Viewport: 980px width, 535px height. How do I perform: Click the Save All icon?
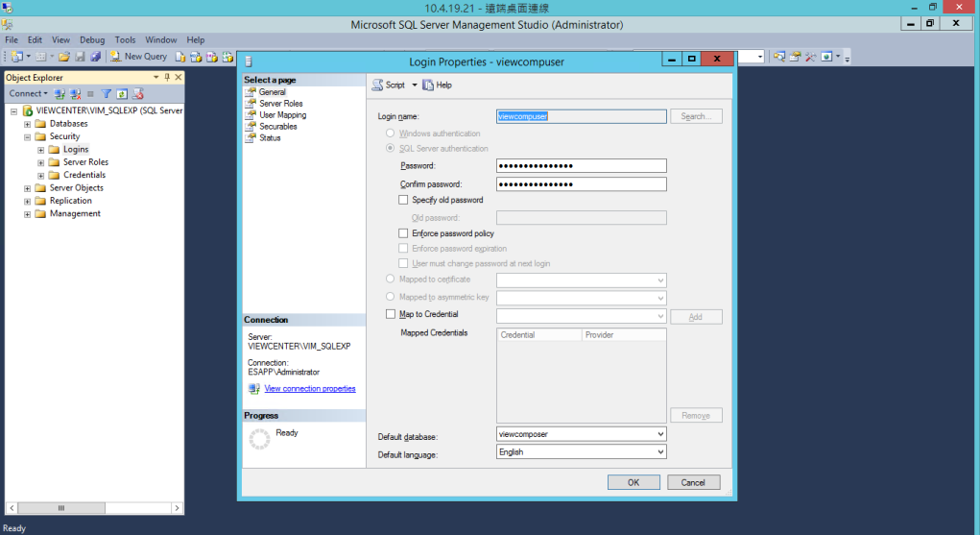click(95, 57)
